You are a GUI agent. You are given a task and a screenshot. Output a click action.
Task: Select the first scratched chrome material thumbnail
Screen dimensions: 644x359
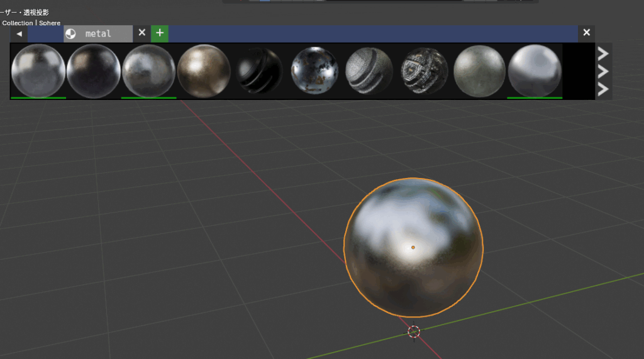[38, 70]
